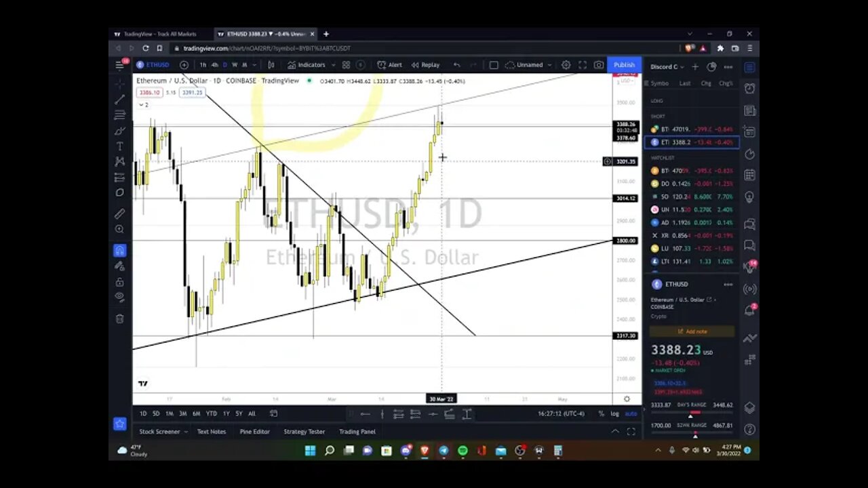Select the SO 120.2 watchlist row
Viewport: 868px width, 488px height.
[692, 197]
